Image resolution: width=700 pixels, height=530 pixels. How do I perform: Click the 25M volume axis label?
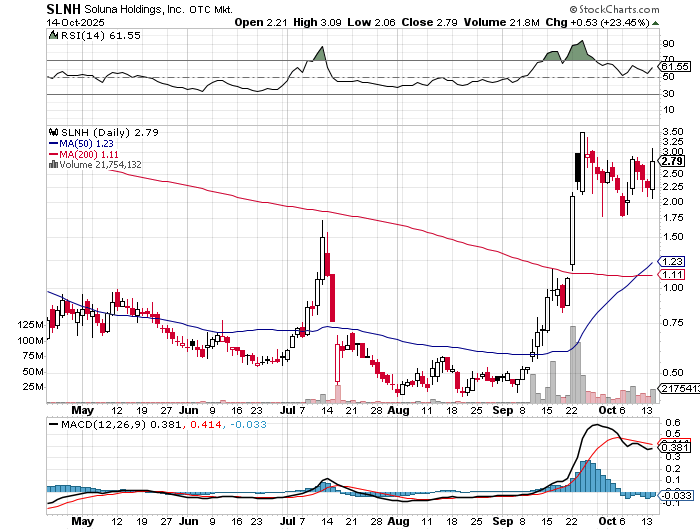(33, 387)
